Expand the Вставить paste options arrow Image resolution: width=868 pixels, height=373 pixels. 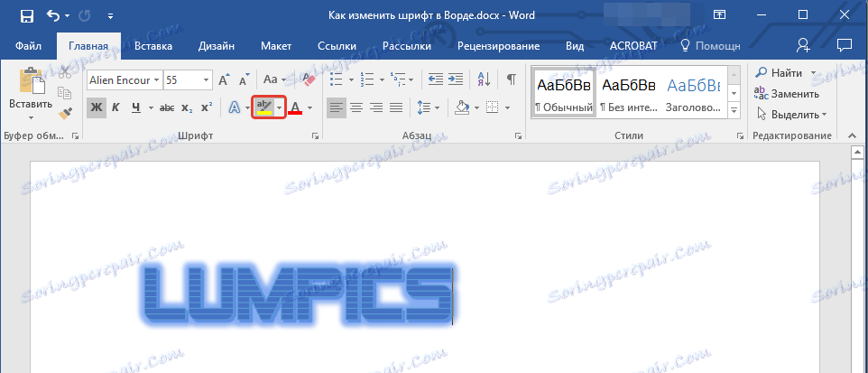tap(31, 117)
